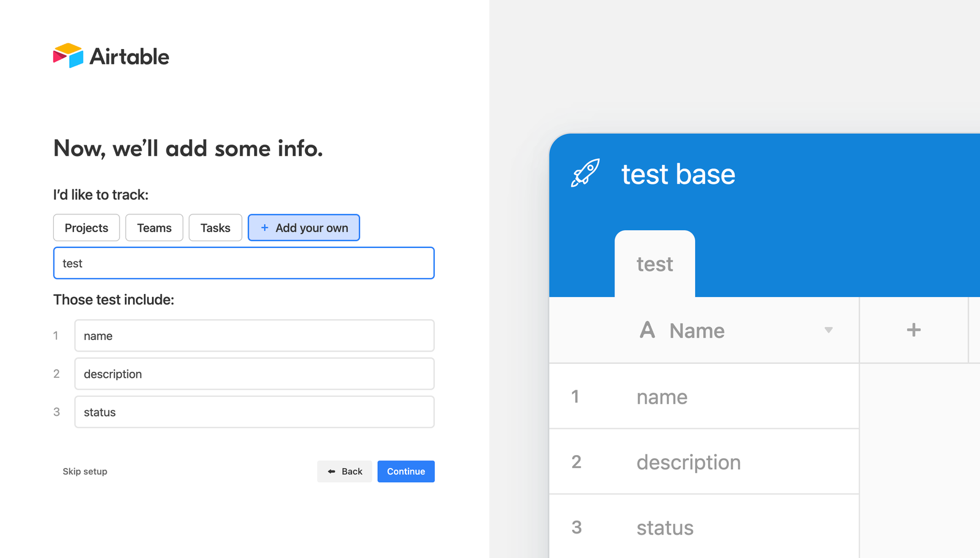
Task: Click the Name column header label
Action: pos(697,331)
